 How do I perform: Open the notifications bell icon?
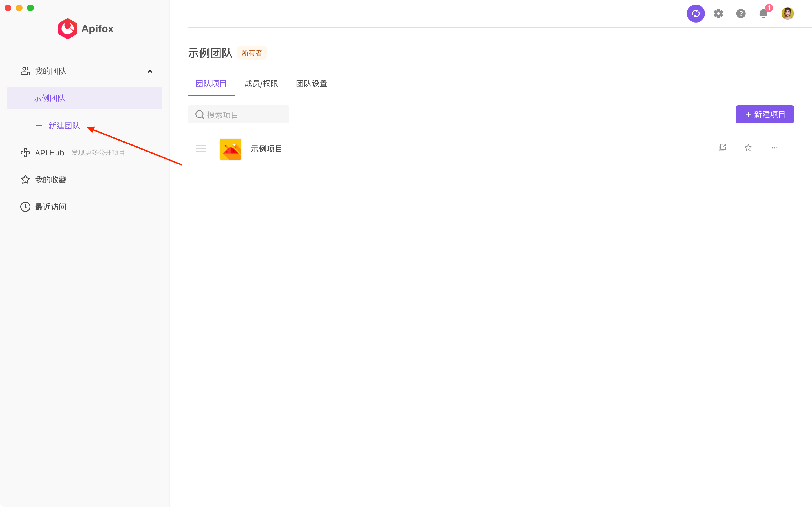pos(763,14)
